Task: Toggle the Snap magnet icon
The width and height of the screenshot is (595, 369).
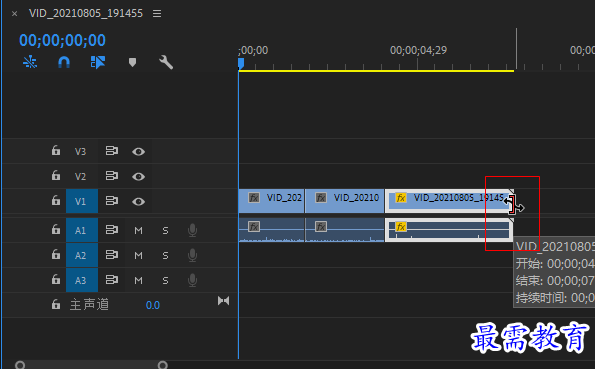Action: coord(64,62)
